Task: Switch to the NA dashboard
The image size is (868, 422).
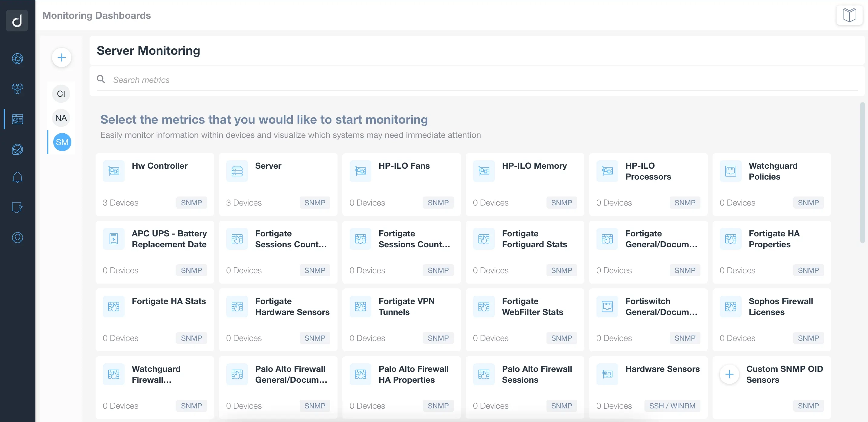Action: (x=61, y=118)
